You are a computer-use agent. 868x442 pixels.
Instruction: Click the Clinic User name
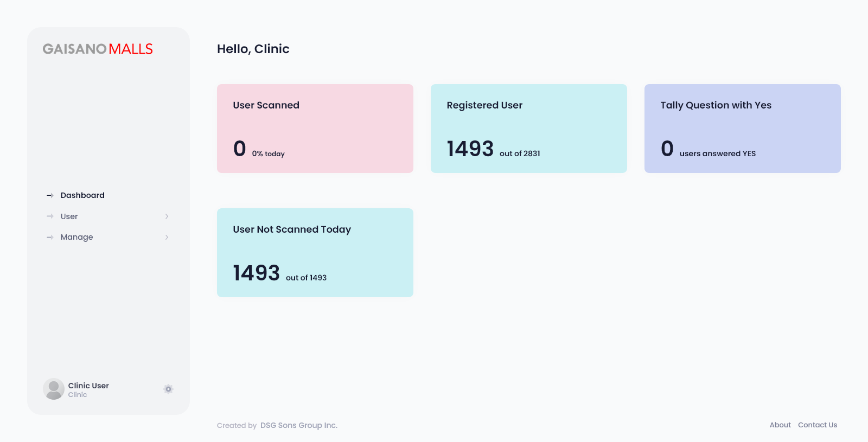click(x=88, y=386)
